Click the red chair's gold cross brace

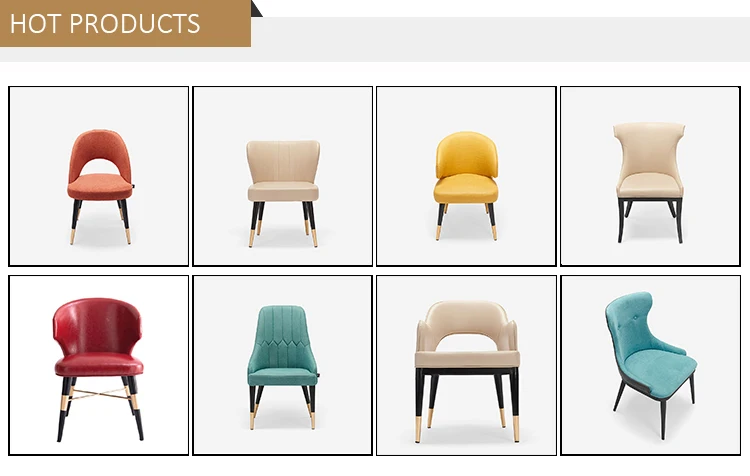click(99, 394)
